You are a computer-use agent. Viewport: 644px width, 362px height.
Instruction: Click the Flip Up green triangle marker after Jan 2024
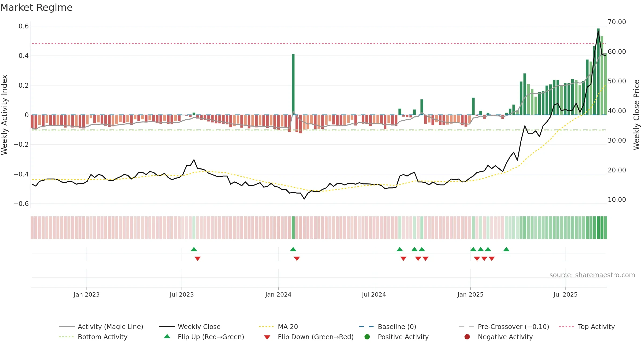[293, 249]
